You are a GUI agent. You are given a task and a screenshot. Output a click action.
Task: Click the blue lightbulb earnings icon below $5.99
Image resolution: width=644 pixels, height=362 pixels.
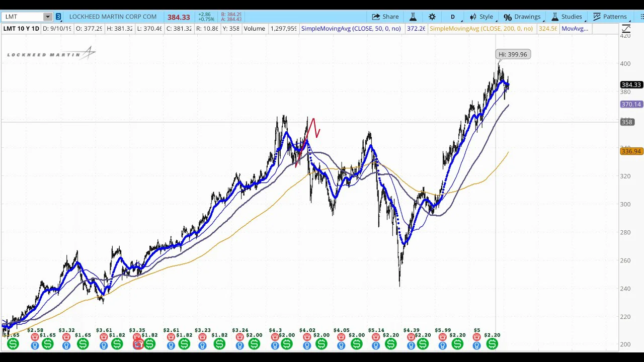(x=443, y=345)
